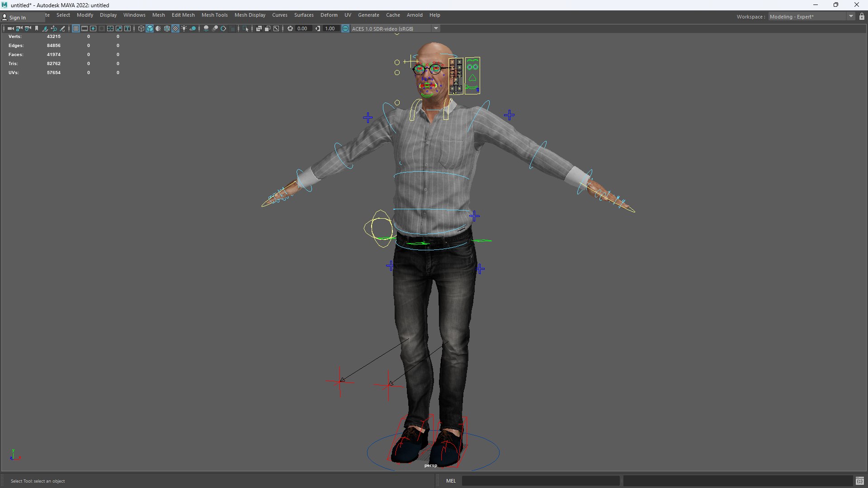
Task: Click the Use Default Material icon
Action: click(x=158, y=28)
